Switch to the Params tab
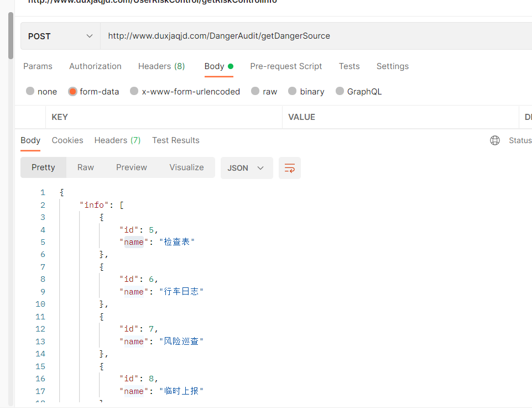Viewport: 532px width, 415px height. [x=38, y=66]
